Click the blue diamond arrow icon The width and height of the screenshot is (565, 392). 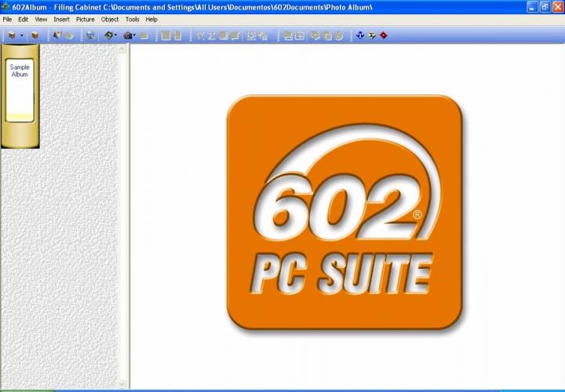coord(360,35)
